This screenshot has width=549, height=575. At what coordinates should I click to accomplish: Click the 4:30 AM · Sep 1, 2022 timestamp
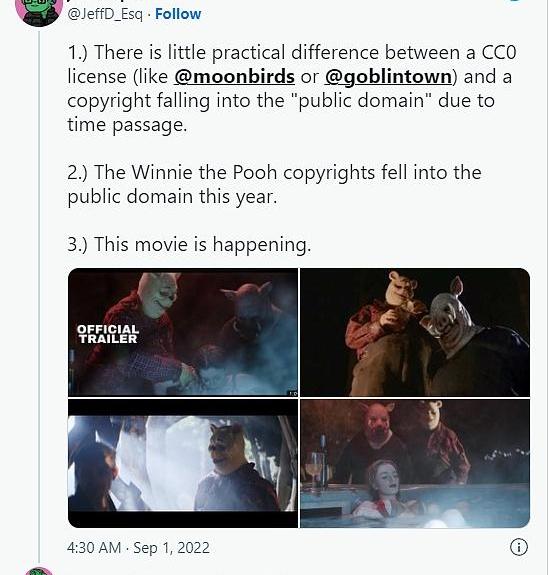[x=138, y=548]
